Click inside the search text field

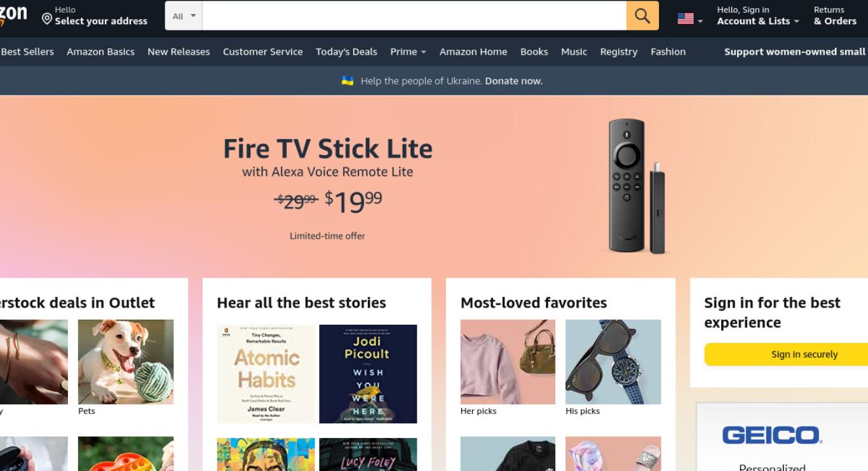pyautogui.click(x=414, y=16)
